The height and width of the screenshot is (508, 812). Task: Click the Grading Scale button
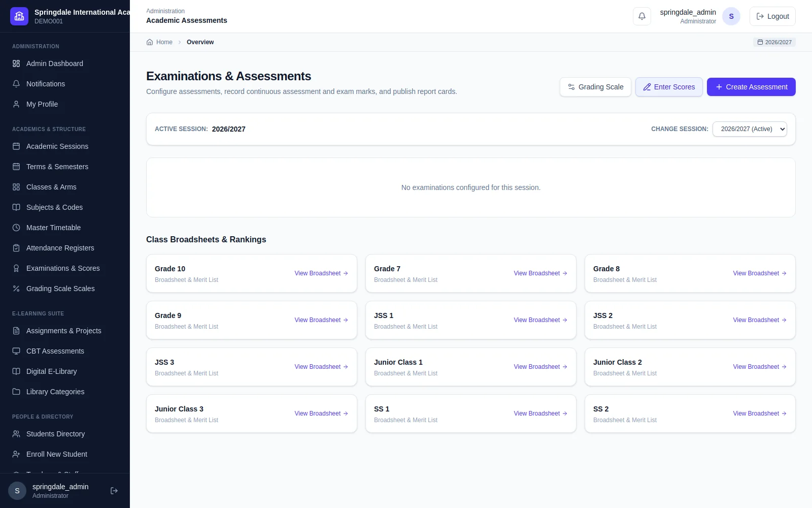click(x=595, y=87)
